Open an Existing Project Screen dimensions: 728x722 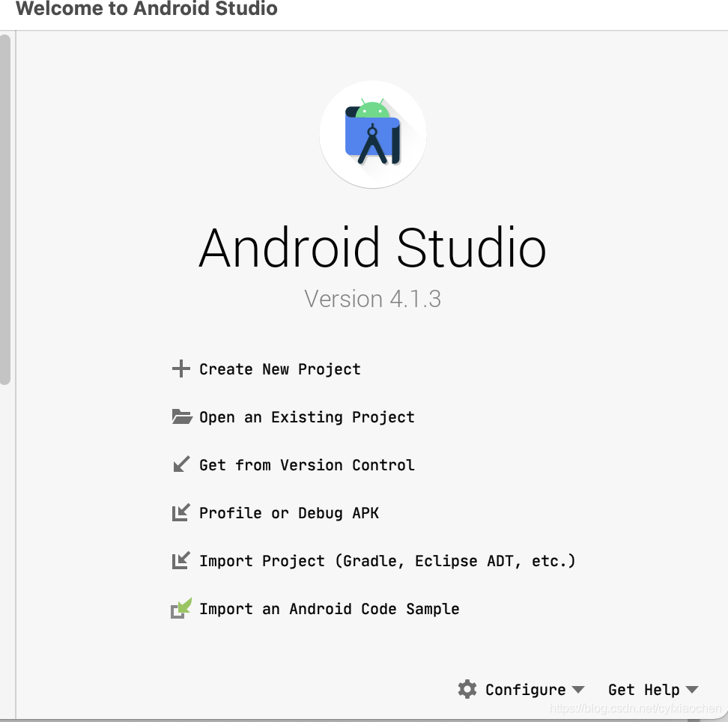307,417
